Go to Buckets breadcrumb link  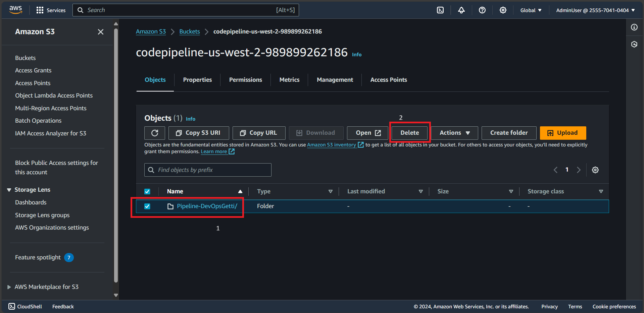190,32
